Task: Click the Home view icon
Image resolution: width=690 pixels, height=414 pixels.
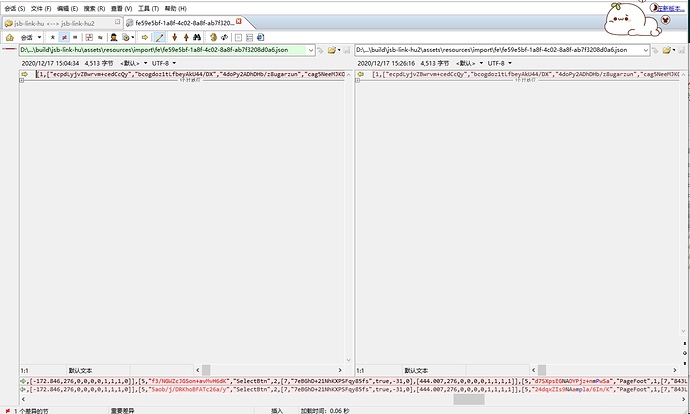Action: pos(10,37)
